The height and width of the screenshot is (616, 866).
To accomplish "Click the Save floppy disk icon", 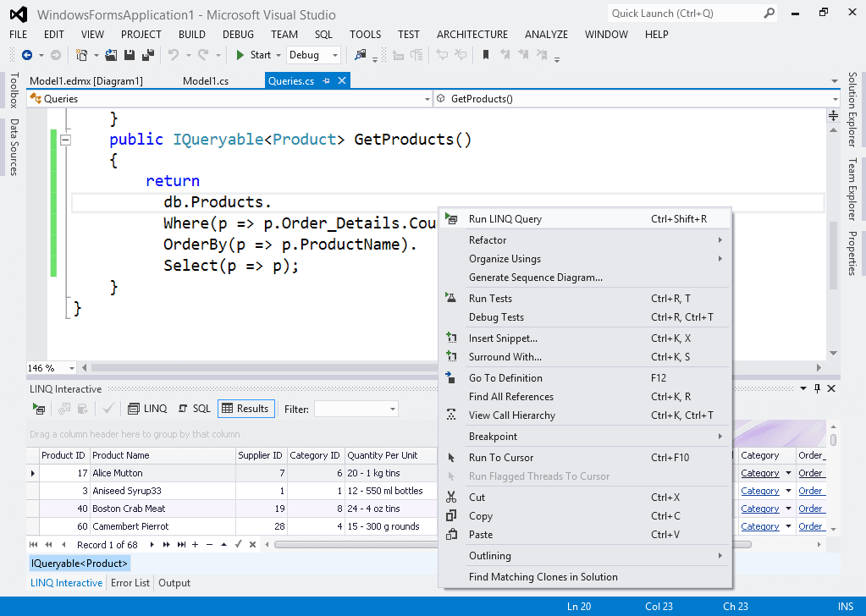I will click(x=130, y=55).
